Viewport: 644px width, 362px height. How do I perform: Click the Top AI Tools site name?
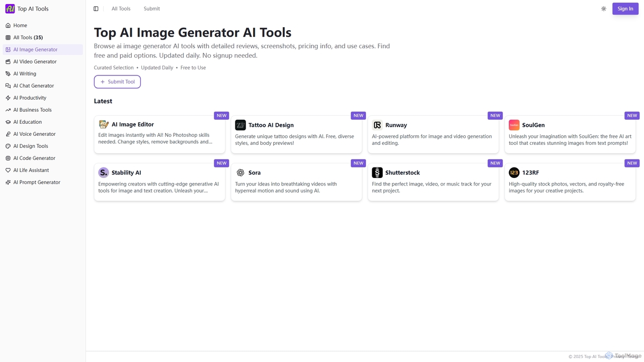33,9
